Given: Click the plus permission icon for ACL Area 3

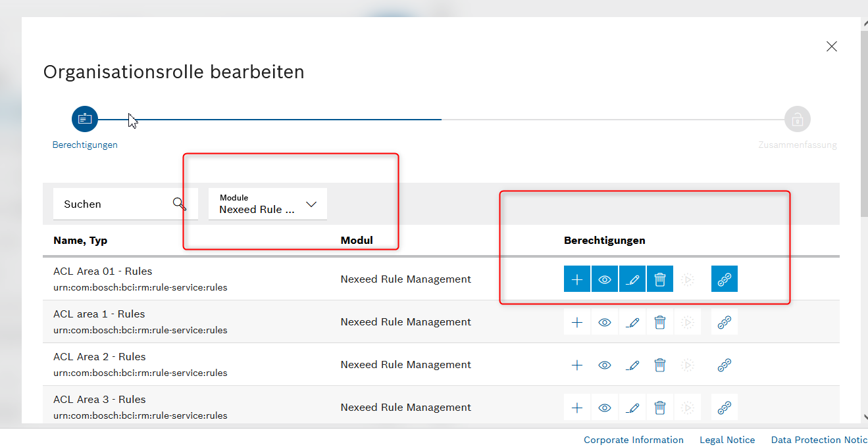Looking at the screenshot, I should point(576,407).
